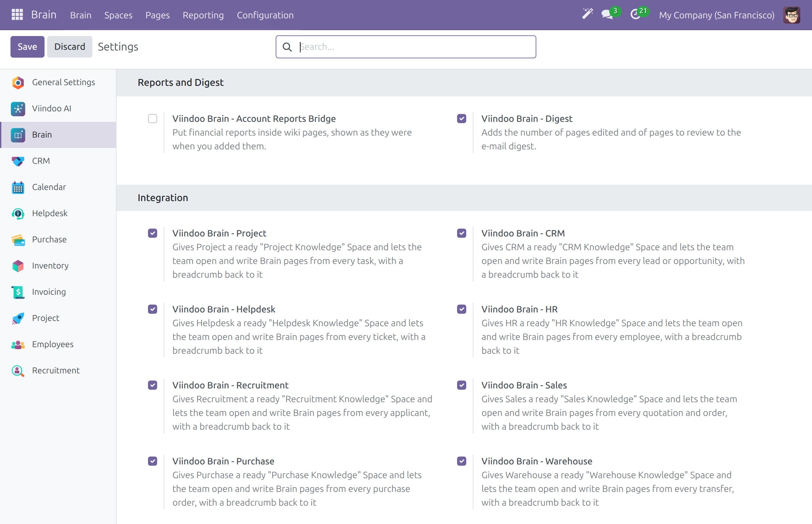This screenshot has width=812, height=524.
Task: Open the activities clock icon
Action: coord(635,15)
